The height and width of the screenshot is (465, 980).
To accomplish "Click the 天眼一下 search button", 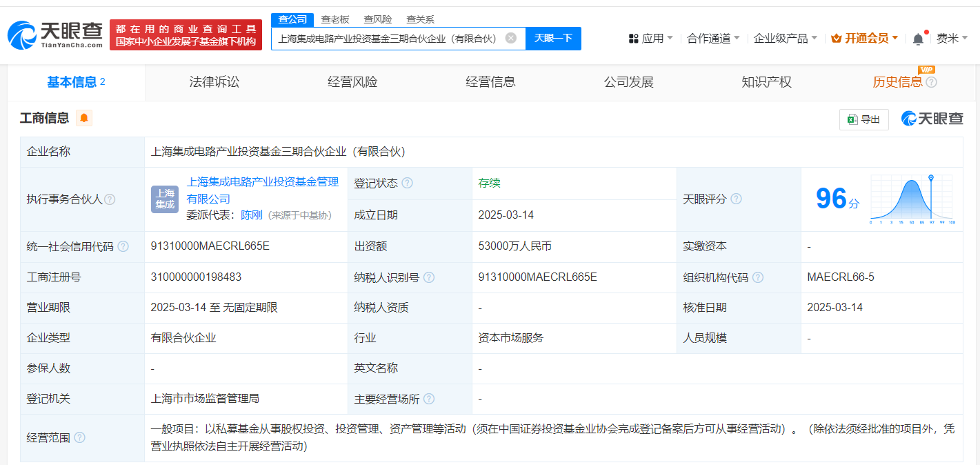I will [x=553, y=39].
